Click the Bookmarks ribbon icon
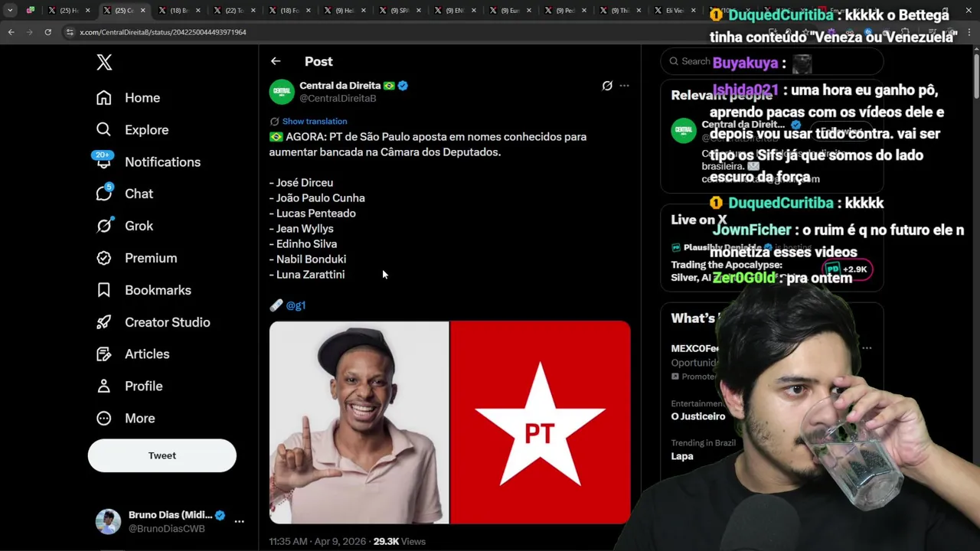The height and width of the screenshot is (551, 980). pyautogui.click(x=104, y=291)
